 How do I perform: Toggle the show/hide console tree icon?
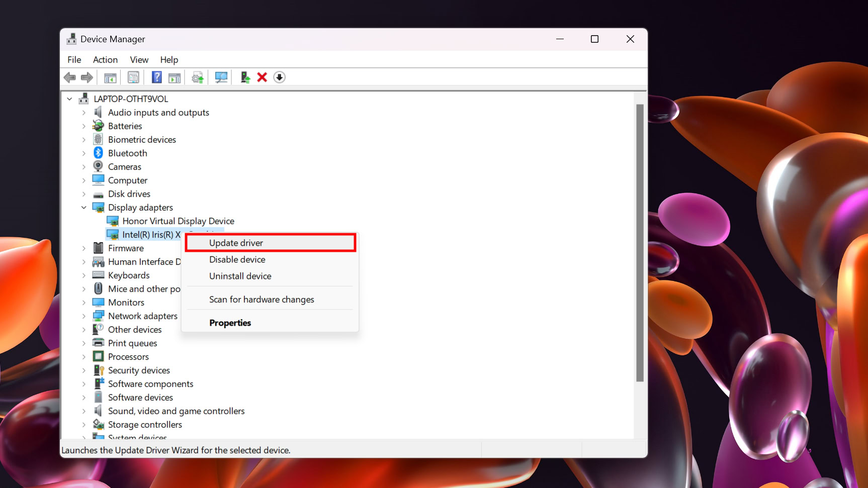click(x=110, y=77)
